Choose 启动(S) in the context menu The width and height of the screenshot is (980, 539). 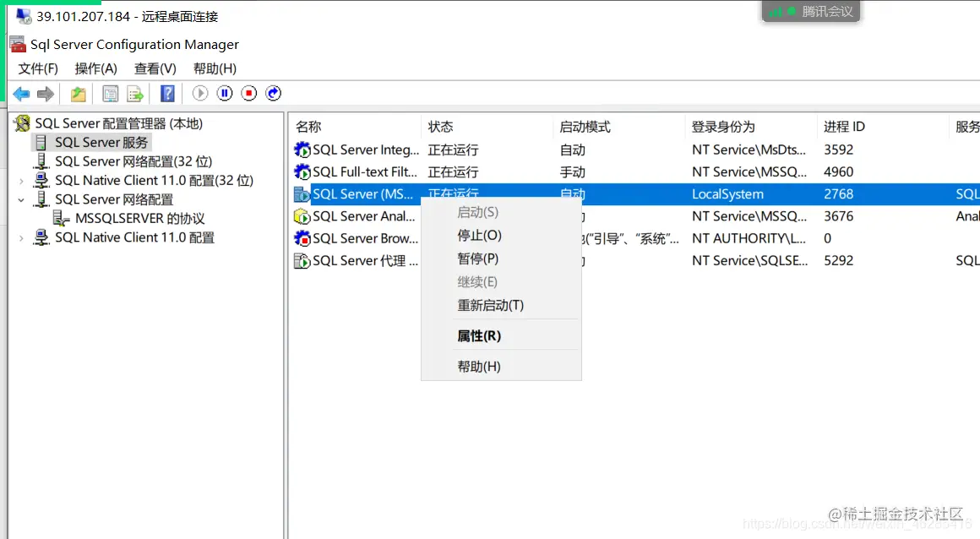501,213
